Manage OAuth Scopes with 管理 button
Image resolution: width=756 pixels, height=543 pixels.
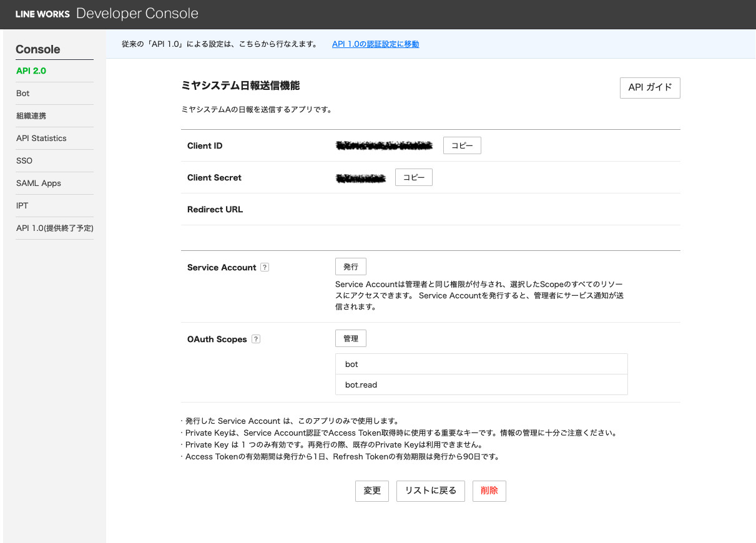pos(351,338)
